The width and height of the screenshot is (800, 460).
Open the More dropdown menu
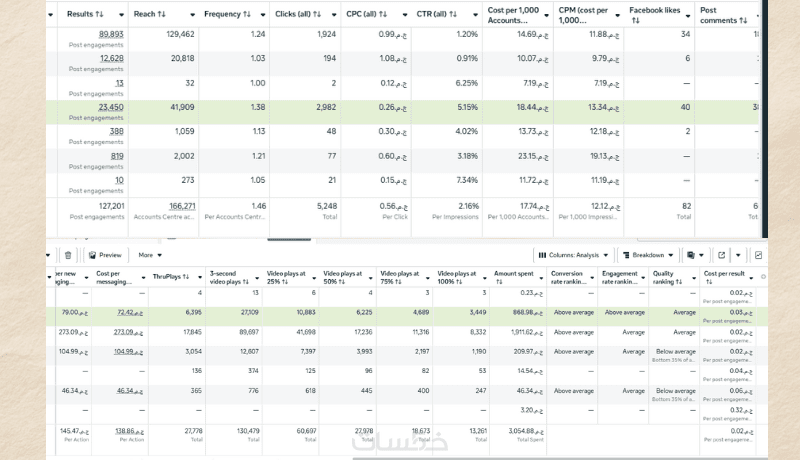click(150, 255)
